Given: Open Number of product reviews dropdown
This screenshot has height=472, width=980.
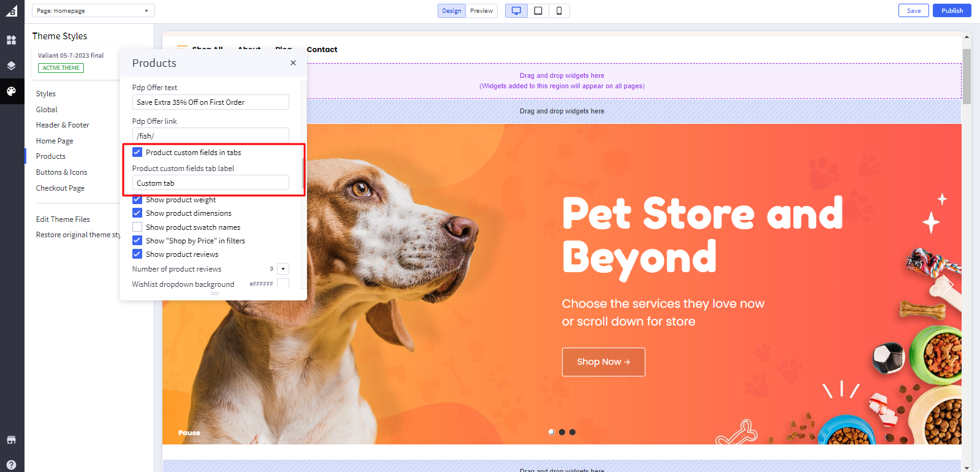Looking at the screenshot, I should (x=283, y=268).
